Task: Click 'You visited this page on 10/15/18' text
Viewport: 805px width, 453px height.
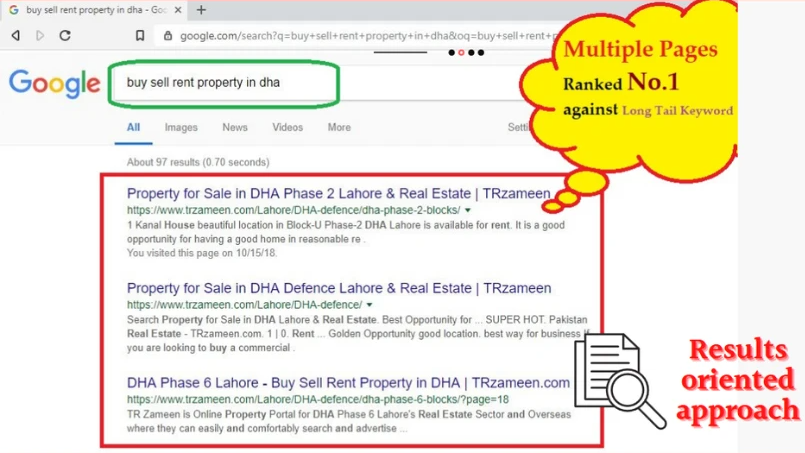Action: click(202, 253)
